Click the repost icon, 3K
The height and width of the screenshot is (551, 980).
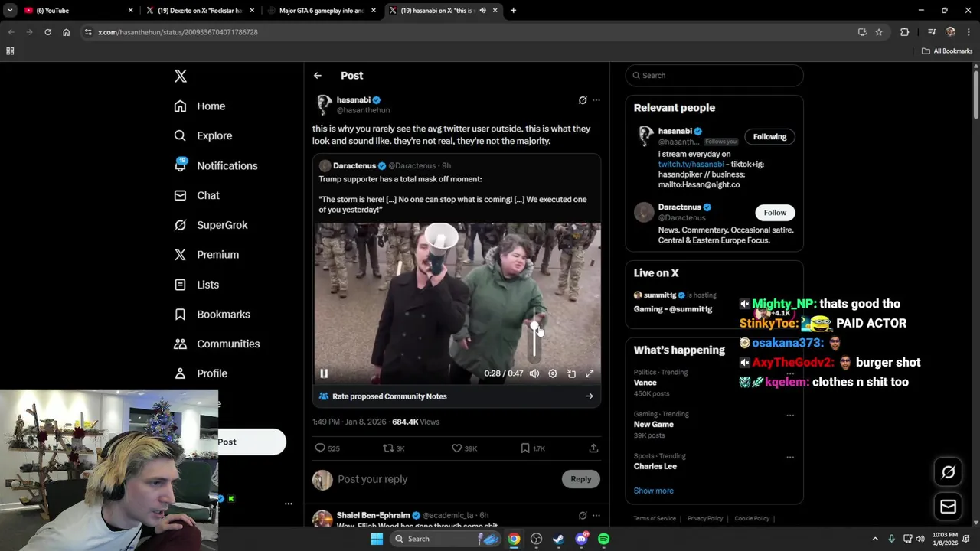pos(394,448)
